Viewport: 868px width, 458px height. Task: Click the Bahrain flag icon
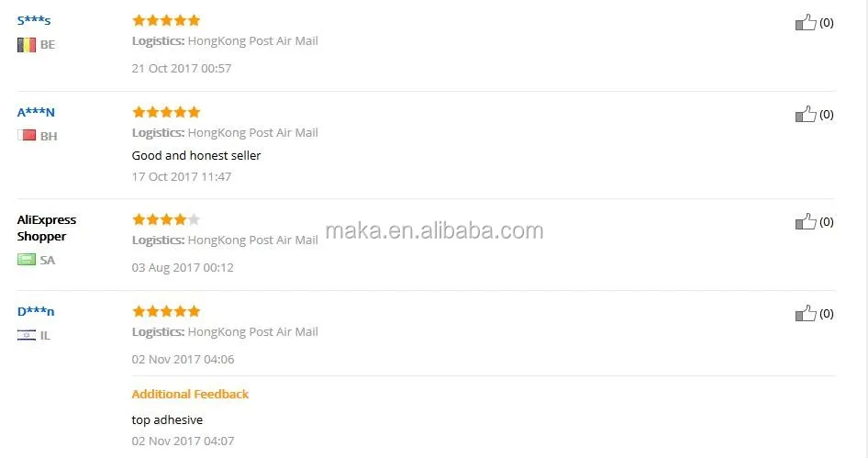coord(27,136)
